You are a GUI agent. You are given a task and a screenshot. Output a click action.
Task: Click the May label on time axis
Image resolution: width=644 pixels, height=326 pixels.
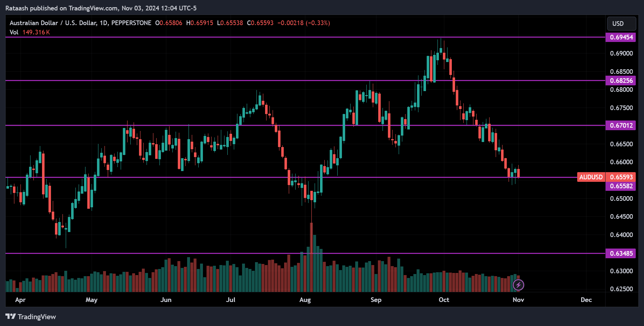point(92,300)
